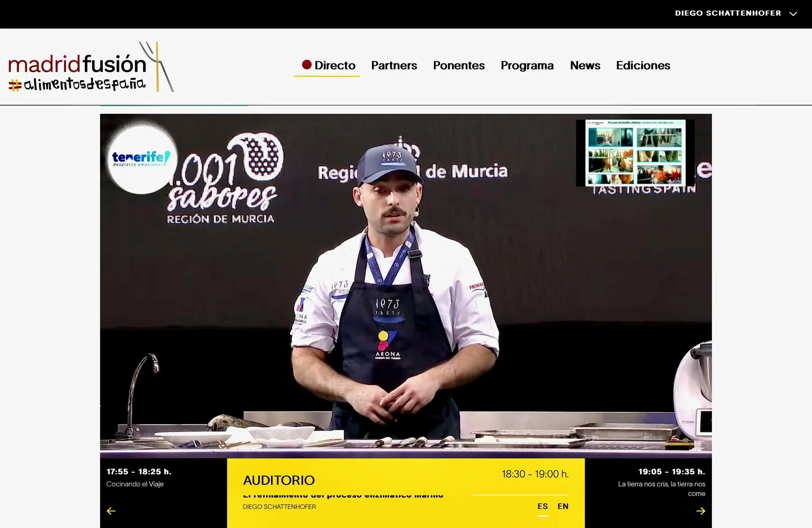Go to next session with right arrow
The height and width of the screenshot is (528, 812).
pyautogui.click(x=700, y=511)
